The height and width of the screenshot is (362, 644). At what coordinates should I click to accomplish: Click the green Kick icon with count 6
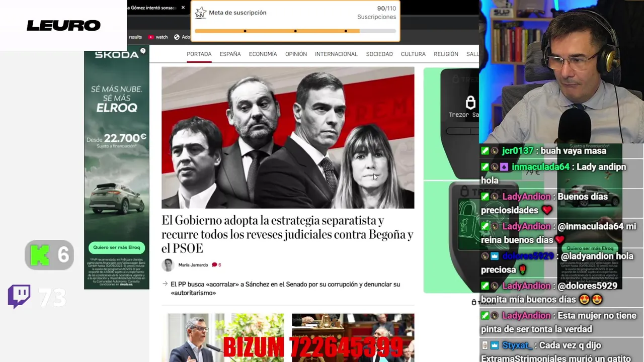40,255
